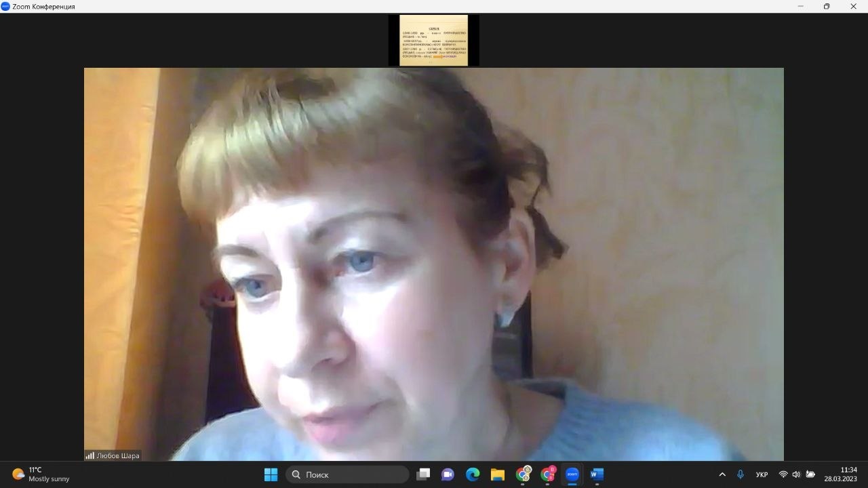Click the Zoom Конференция window title
Screen dimensions: 868x488
[x=43, y=6]
